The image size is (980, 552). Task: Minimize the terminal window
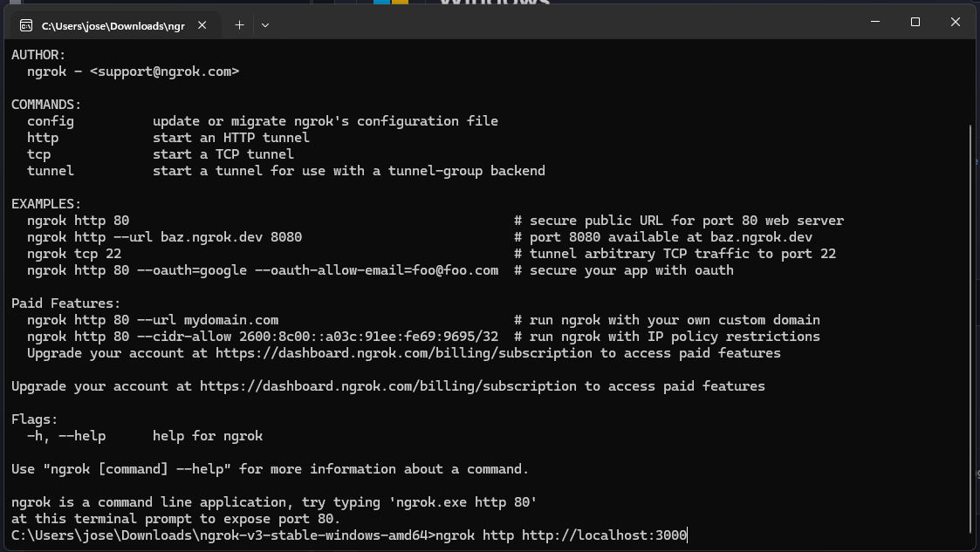click(x=875, y=22)
